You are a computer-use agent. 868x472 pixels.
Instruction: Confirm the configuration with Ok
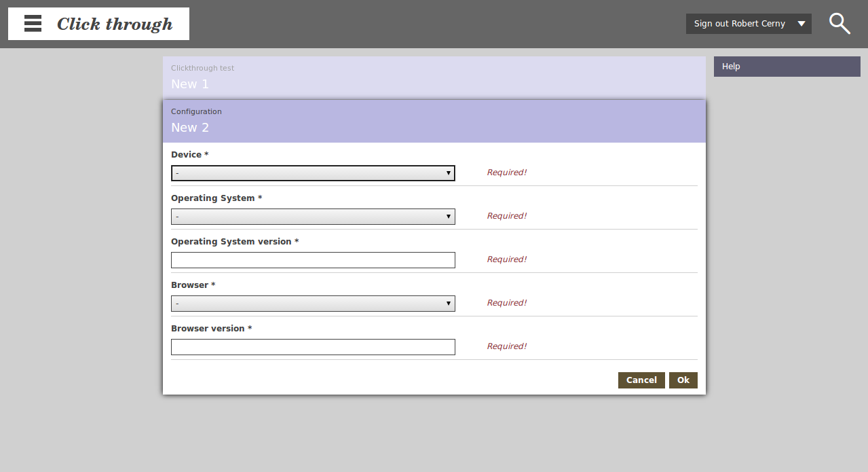(x=683, y=380)
